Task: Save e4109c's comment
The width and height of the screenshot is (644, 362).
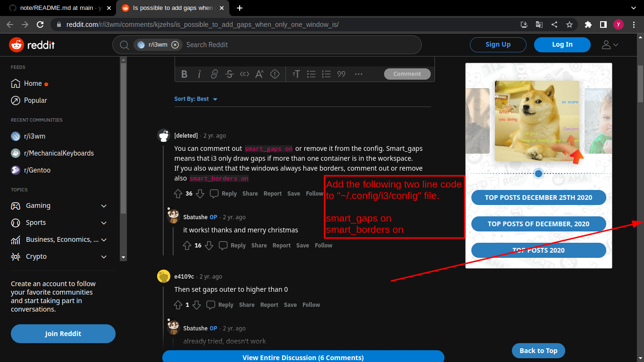Action: tap(290, 305)
